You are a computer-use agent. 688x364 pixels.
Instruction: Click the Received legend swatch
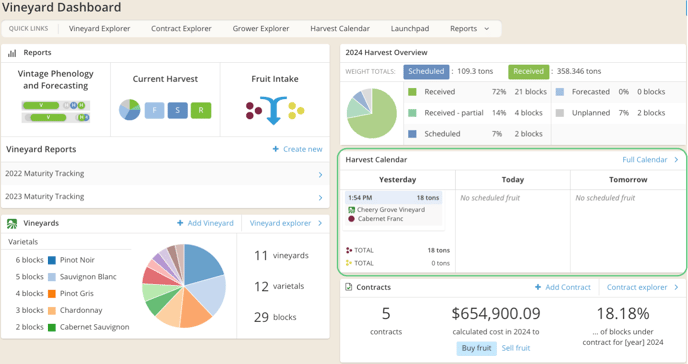coord(412,92)
